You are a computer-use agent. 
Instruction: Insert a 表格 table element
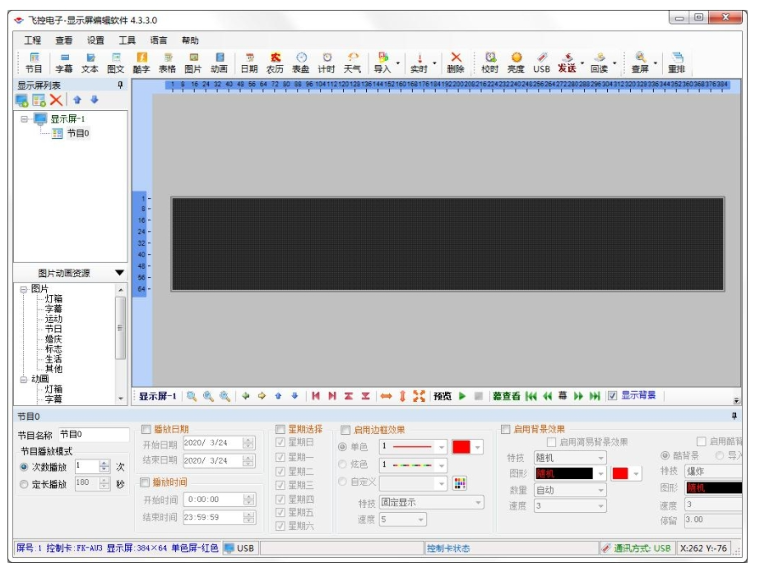point(167,62)
